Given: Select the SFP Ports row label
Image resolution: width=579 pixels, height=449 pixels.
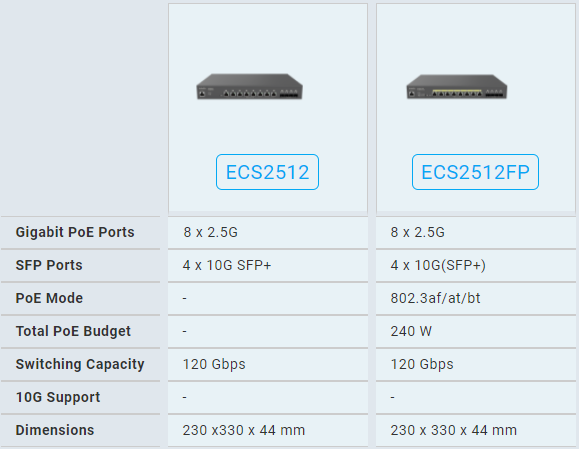Looking at the screenshot, I should pos(49,265).
